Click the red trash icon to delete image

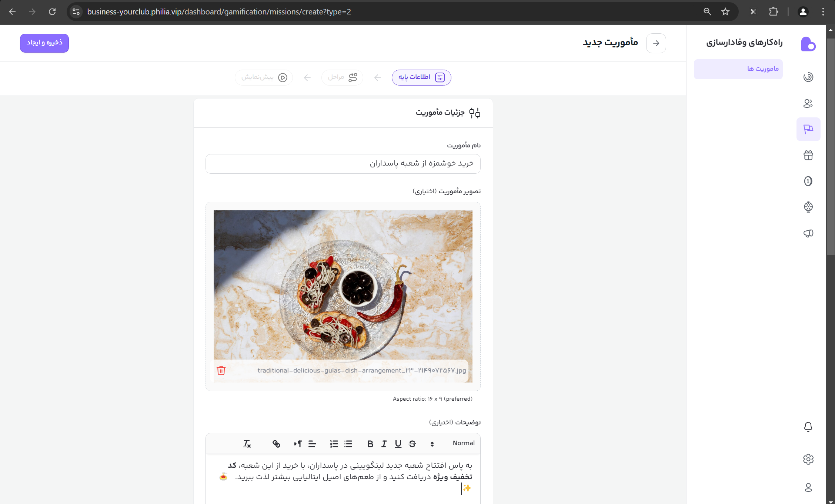tap(221, 370)
